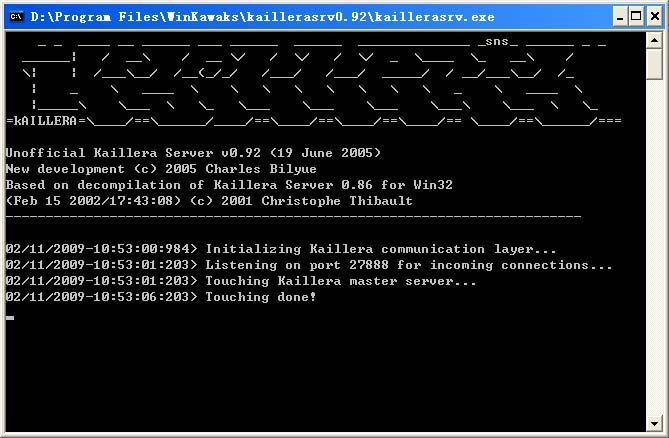Click the empty scrollbar track below thumb
Screen dimensions: 669x438
[x=654, y=250]
